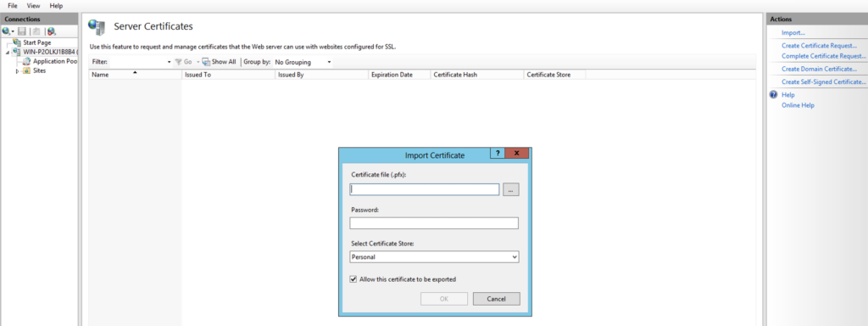Click the Sites folder icon
The width and height of the screenshot is (868, 326).
26,70
